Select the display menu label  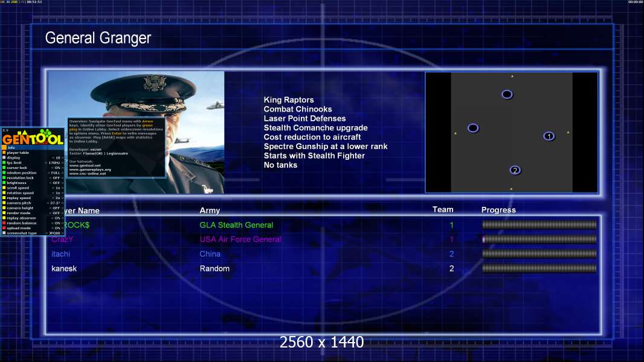pos(13,157)
